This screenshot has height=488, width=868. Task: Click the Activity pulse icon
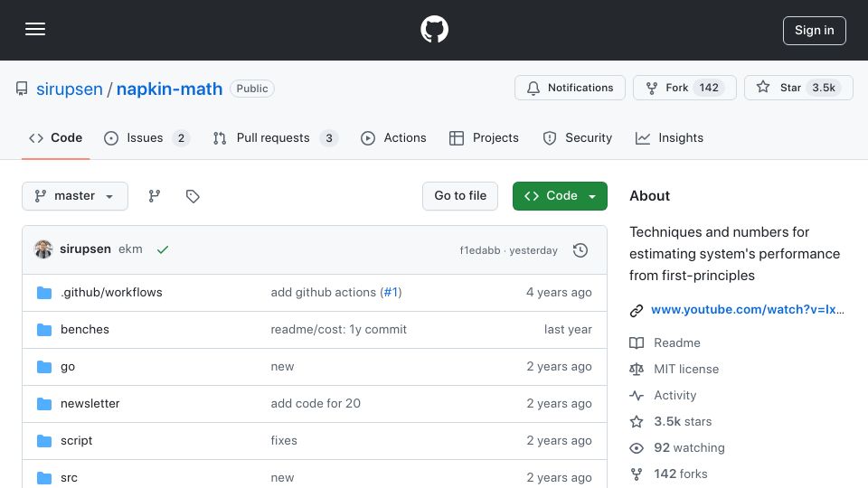637,396
